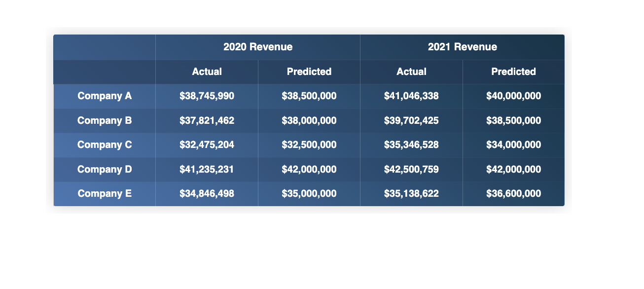Select the Company B row label
Screen dimensions: 644x289
[104, 120]
